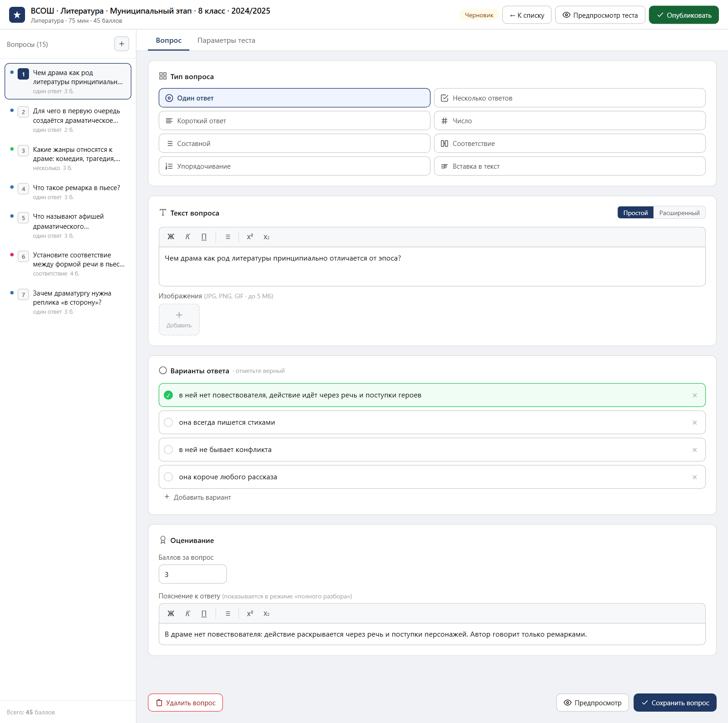Switch editor to «Расширенный» mode
The width and height of the screenshot is (728, 723).
coord(679,213)
